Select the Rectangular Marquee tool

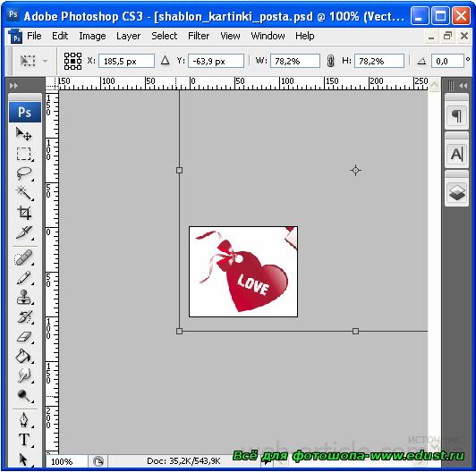pos(24,154)
